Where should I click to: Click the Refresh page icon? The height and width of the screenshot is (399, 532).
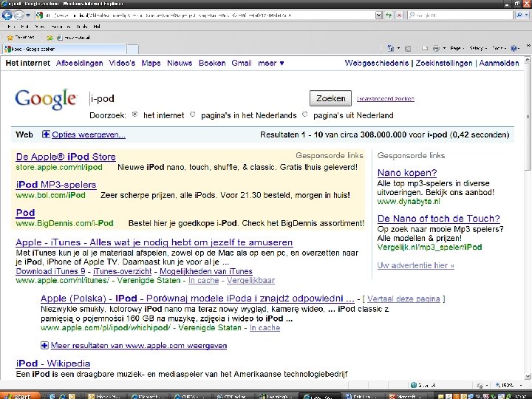point(389,16)
